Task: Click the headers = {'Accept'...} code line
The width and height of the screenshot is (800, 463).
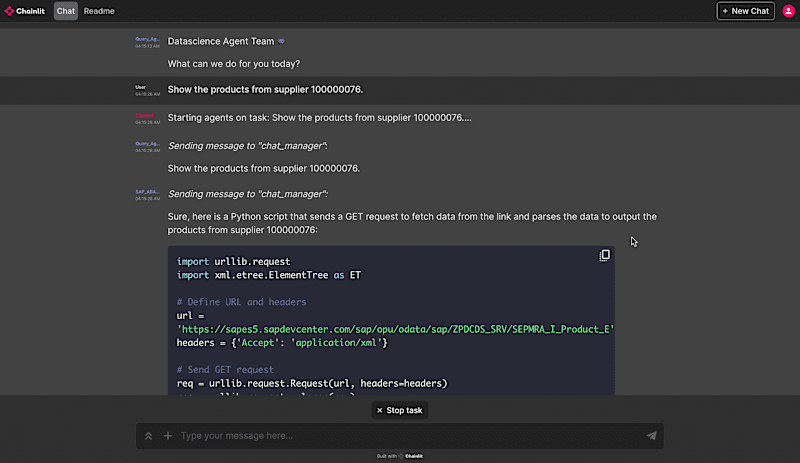Action: pyautogui.click(x=282, y=343)
